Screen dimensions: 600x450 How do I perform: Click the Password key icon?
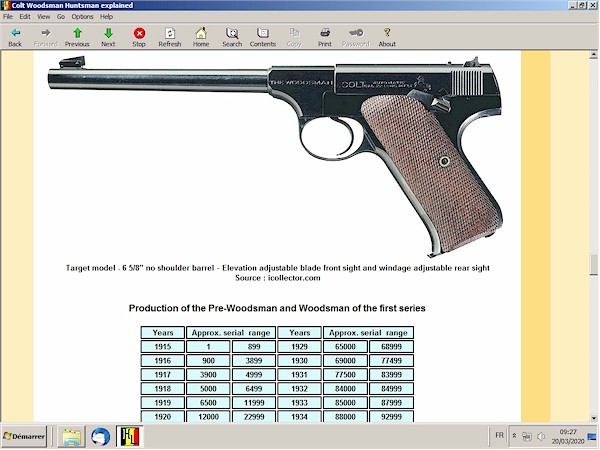click(355, 38)
